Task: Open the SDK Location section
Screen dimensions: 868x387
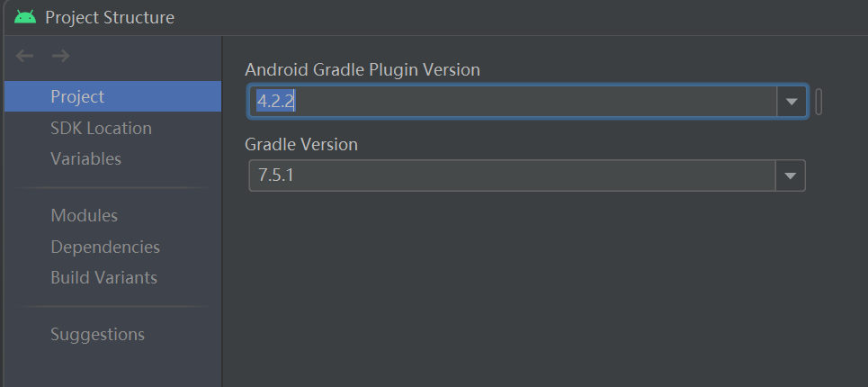Action: pos(101,128)
